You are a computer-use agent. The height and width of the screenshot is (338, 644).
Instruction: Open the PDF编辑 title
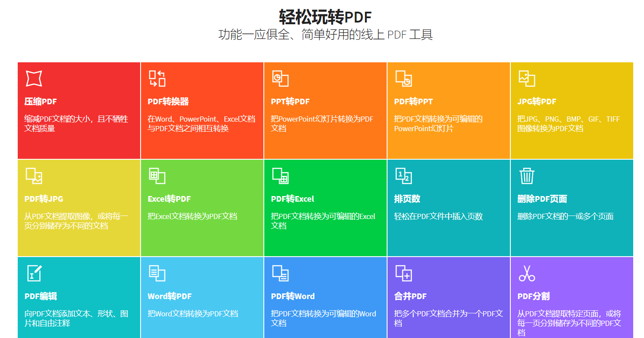tap(41, 296)
